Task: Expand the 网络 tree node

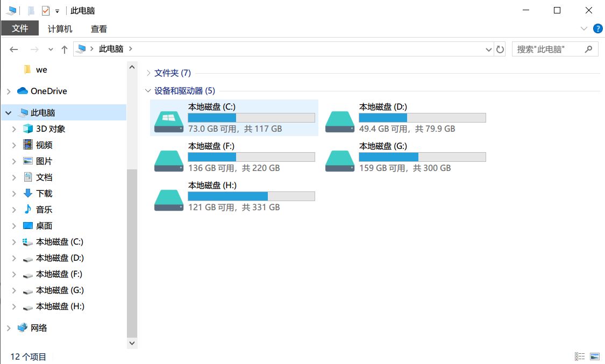Action: click(9, 328)
